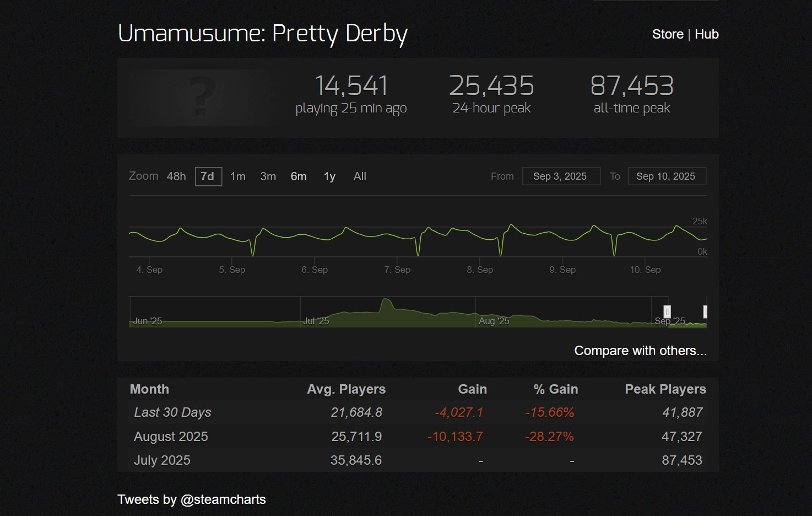The width and height of the screenshot is (812, 516).
Task: Click the 87,453 all-time peak value
Action: coord(632,86)
